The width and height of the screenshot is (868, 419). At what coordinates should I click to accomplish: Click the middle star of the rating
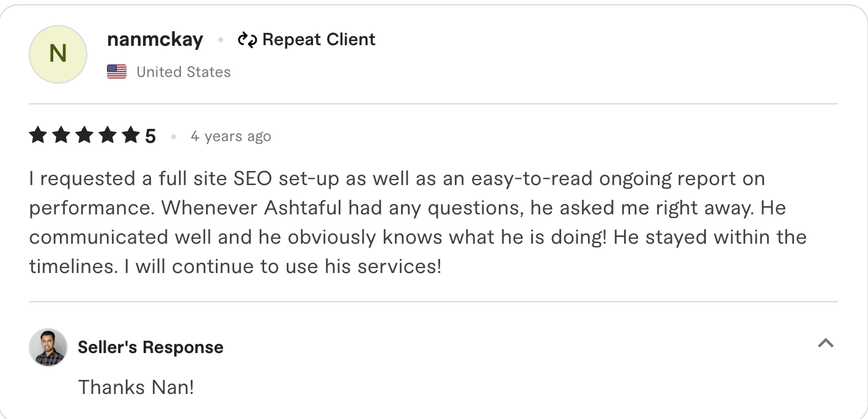click(x=84, y=135)
